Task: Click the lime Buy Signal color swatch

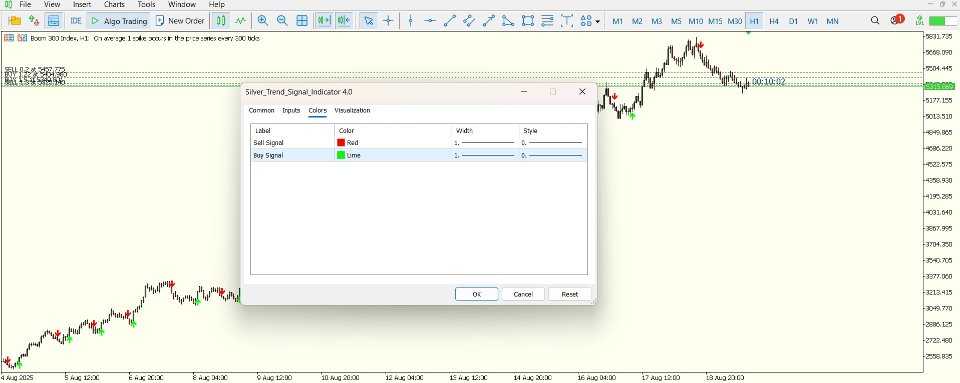Action: coord(341,155)
